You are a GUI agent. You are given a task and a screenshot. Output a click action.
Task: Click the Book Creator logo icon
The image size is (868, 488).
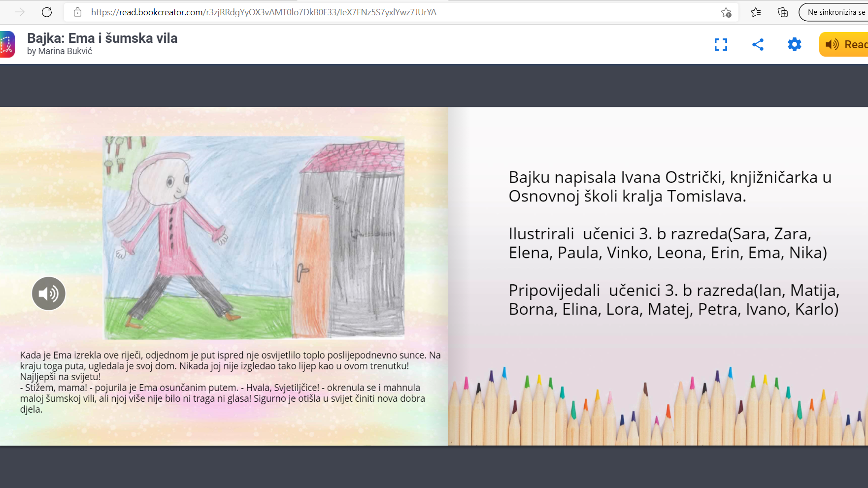pyautogui.click(x=7, y=44)
